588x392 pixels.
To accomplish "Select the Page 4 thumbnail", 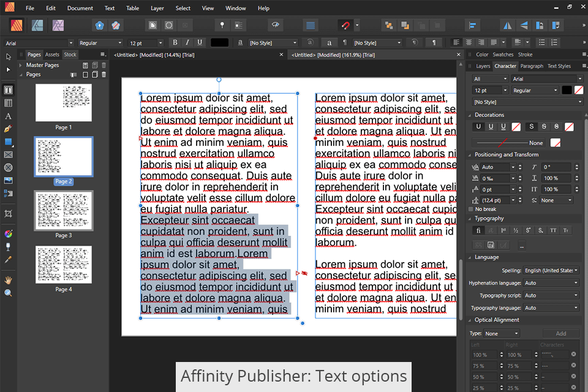I will (x=64, y=265).
